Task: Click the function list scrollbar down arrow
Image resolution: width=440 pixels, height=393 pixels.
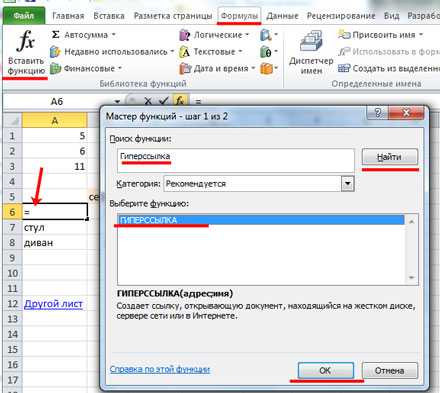Action: pos(412,277)
